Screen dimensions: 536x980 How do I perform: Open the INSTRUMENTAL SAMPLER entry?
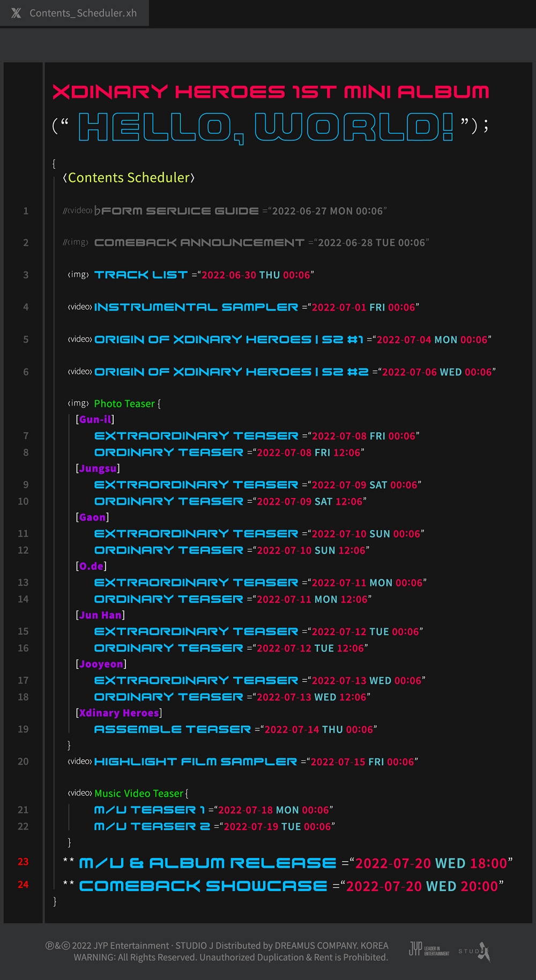(x=196, y=307)
